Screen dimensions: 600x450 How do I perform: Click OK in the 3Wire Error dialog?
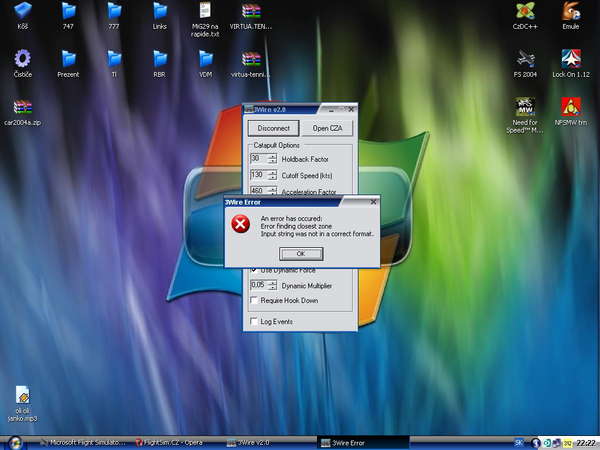[x=301, y=253]
